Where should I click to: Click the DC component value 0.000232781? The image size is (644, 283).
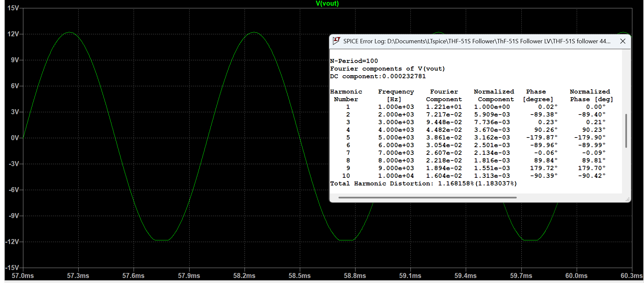[x=404, y=76]
